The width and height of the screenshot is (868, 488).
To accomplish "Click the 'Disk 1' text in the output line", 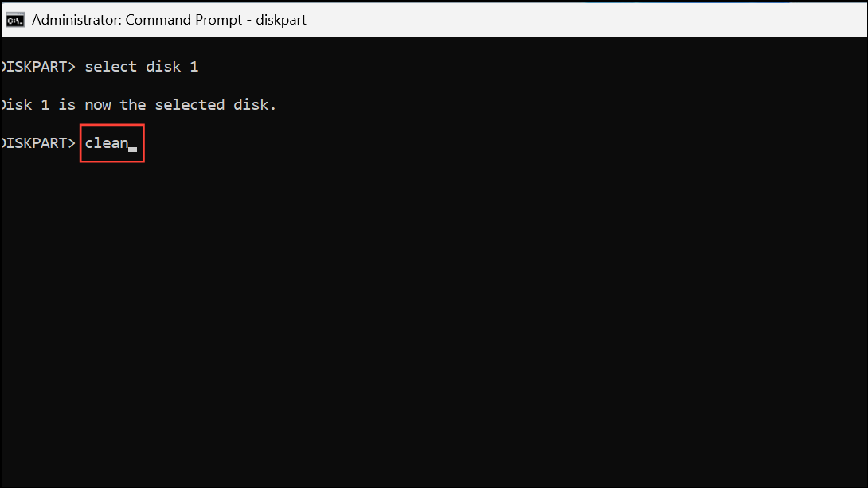I will pos(25,104).
